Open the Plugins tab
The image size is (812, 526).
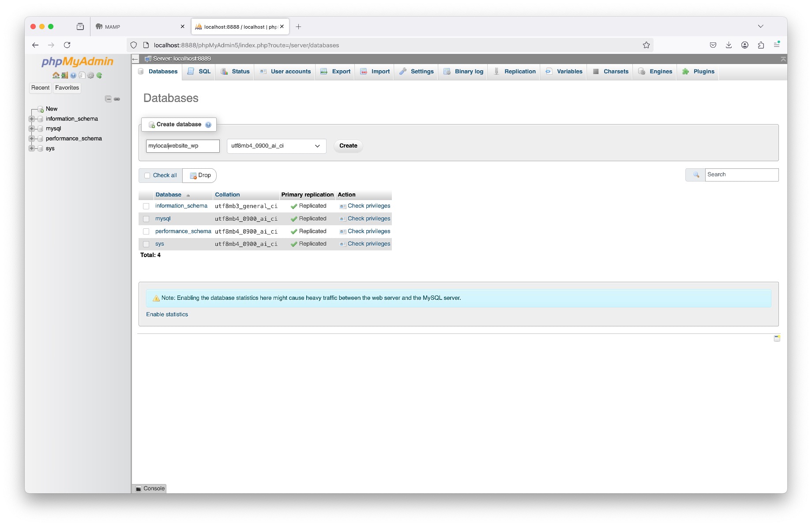click(x=698, y=72)
